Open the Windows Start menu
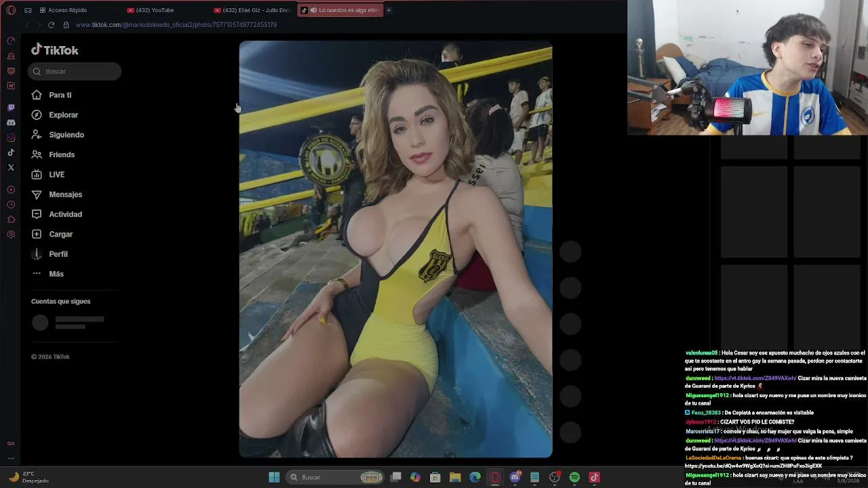868x488 pixels. click(274, 477)
